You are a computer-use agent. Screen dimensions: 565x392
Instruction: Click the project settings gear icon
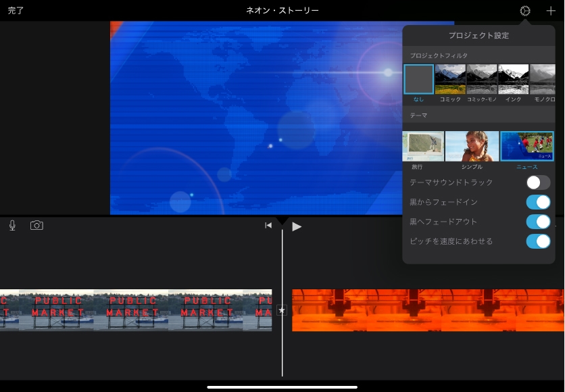click(525, 11)
